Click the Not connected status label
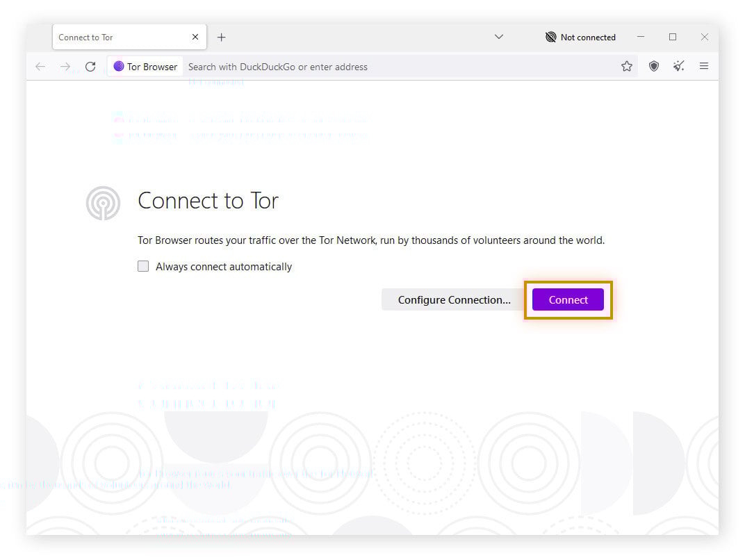The image size is (745, 560). [587, 37]
